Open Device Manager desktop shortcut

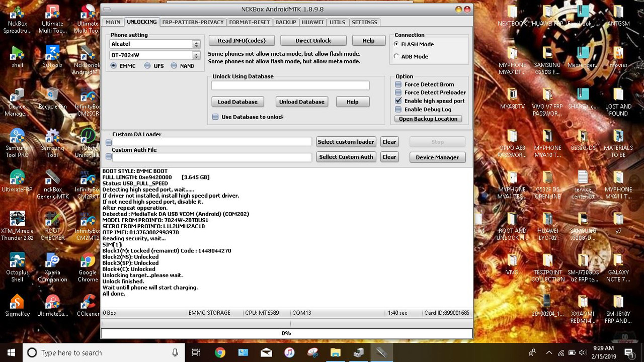coord(18,103)
